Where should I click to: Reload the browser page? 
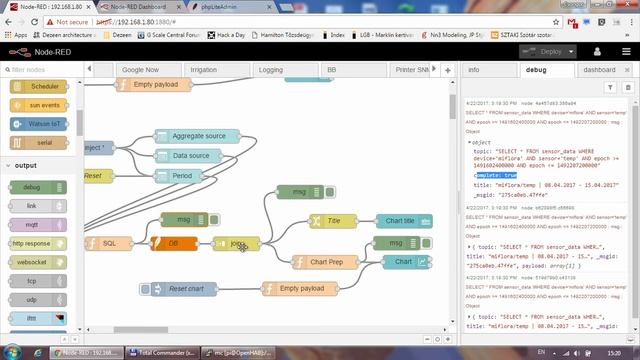[35, 22]
